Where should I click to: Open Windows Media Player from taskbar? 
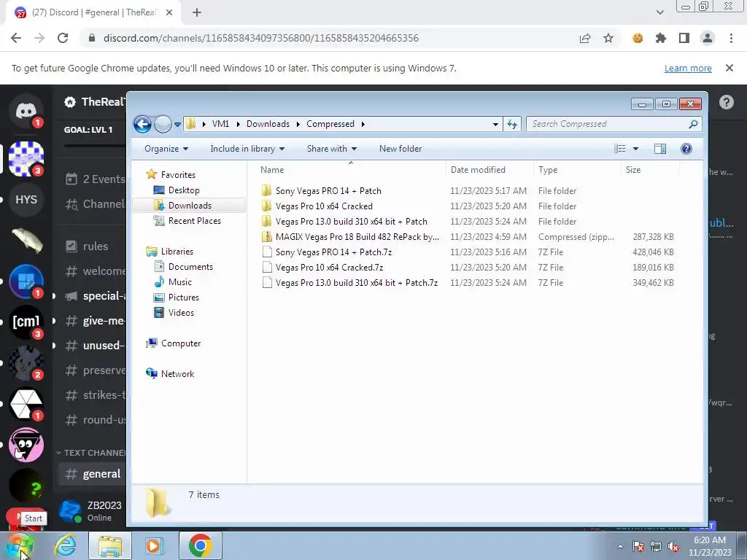tap(153, 545)
